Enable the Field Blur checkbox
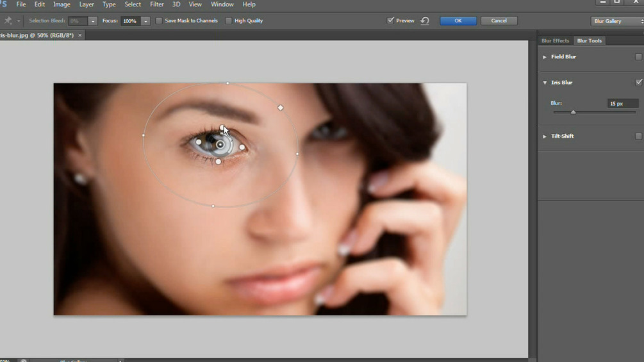The image size is (644, 362). 638,56
